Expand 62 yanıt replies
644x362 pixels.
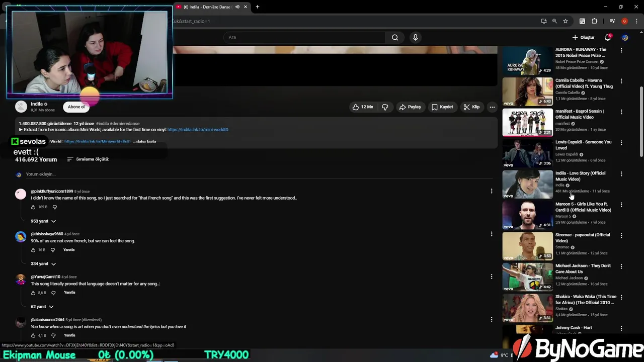(x=42, y=307)
